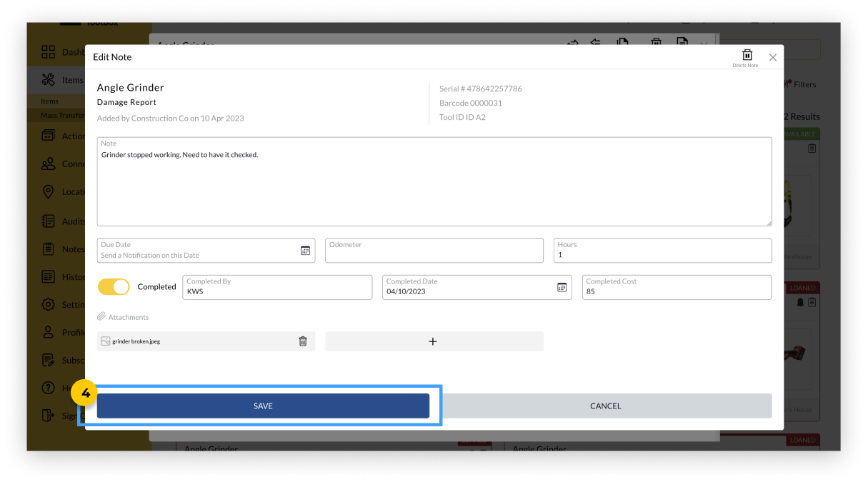Open the Dashboard menu item
868x482 pixels.
(49, 52)
